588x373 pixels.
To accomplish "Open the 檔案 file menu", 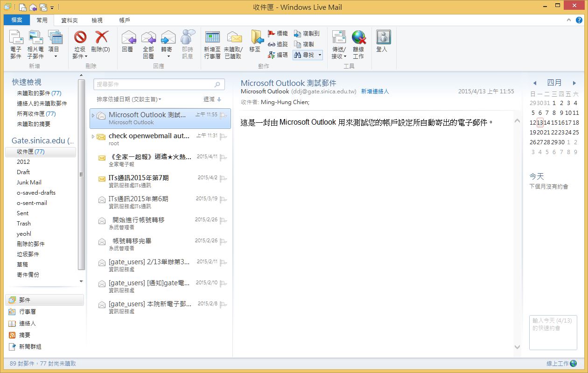I will pos(16,20).
